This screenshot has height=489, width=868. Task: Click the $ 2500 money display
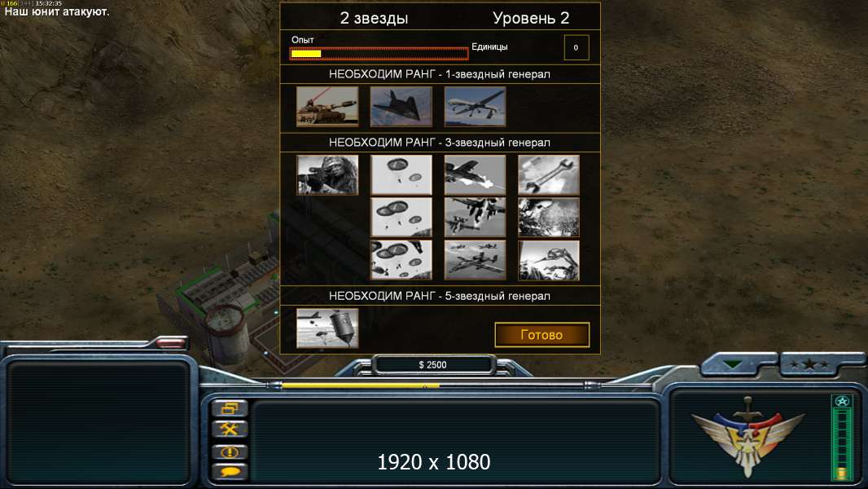[x=433, y=364]
